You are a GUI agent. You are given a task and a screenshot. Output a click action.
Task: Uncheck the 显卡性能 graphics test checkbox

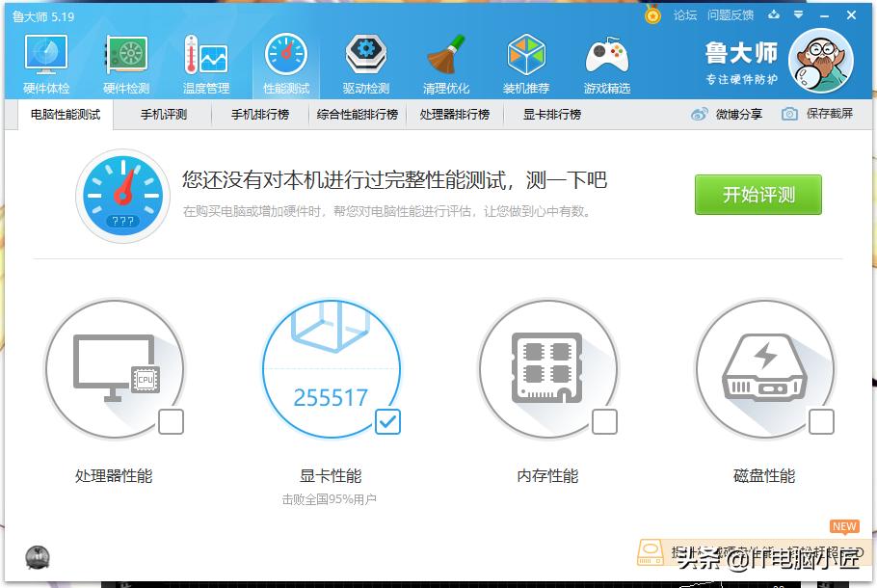click(388, 422)
